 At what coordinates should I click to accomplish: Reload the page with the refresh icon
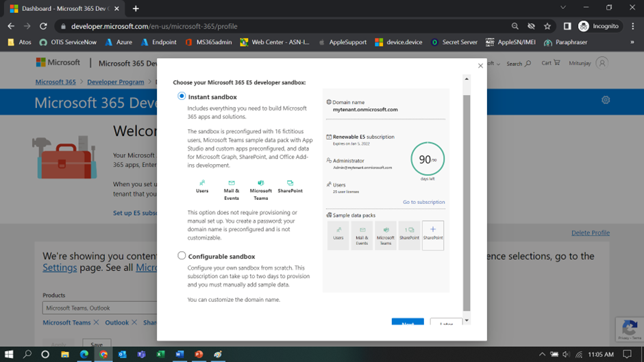43,26
